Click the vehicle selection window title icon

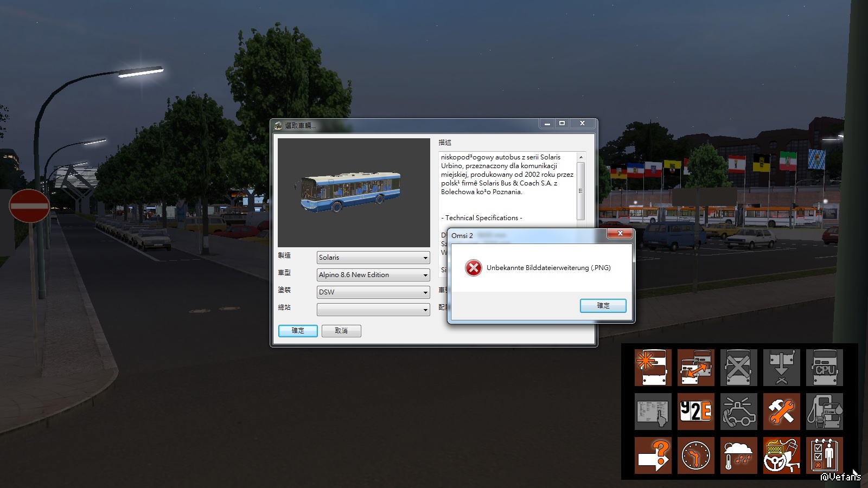[278, 125]
